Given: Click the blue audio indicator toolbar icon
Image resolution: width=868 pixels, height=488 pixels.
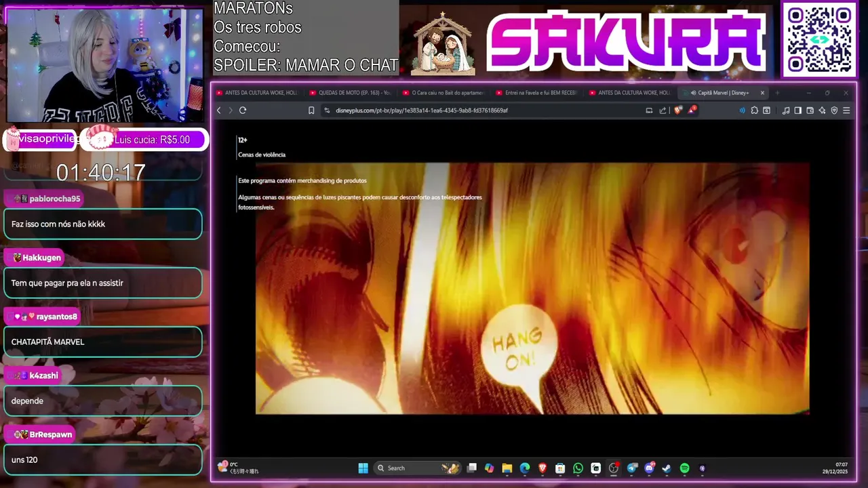Looking at the screenshot, I should click(x=742, y=110).
